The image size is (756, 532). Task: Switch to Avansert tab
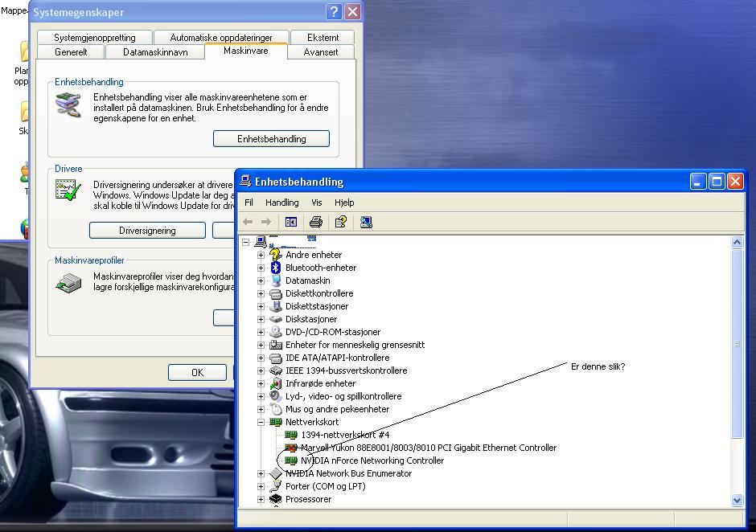coord(321,52)
